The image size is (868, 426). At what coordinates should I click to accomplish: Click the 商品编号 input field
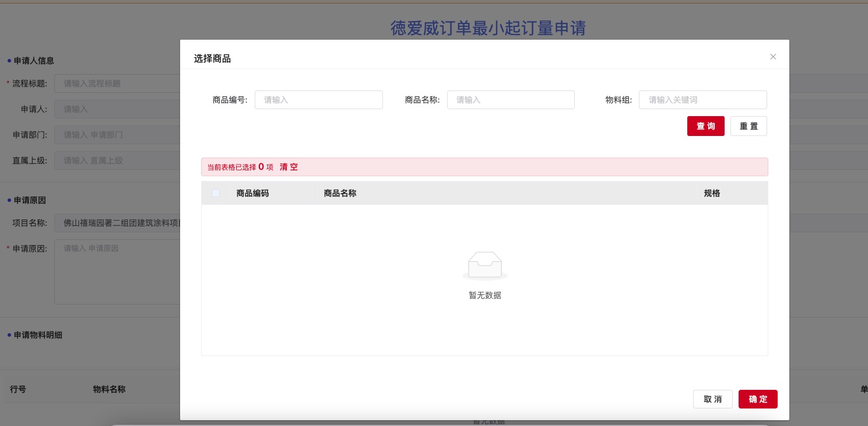click(x=319, y=100)
